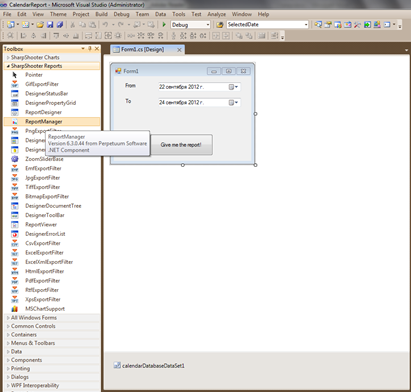Click the 'Give me the report!' button
The width and height of the screenshot is (411, 392).
tap(181, 145)
